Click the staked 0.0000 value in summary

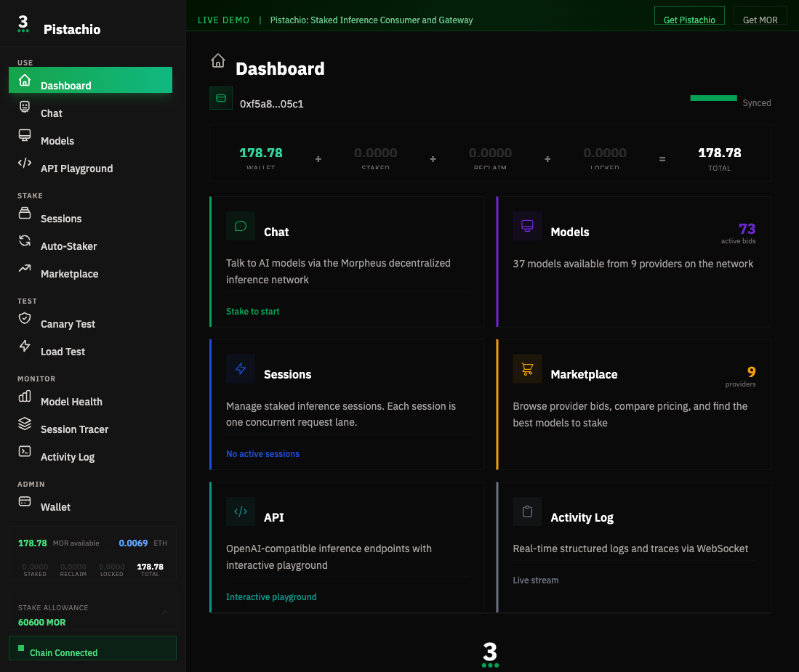376,153
